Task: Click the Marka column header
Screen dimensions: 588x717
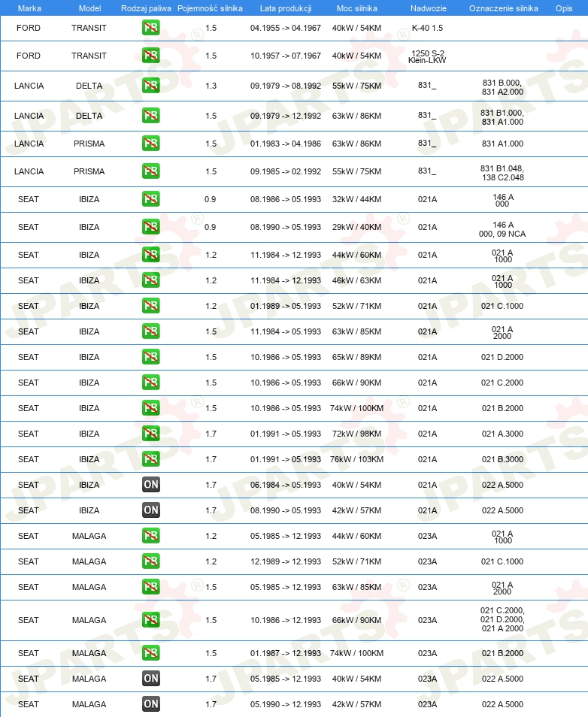Action: coord(29,8)
